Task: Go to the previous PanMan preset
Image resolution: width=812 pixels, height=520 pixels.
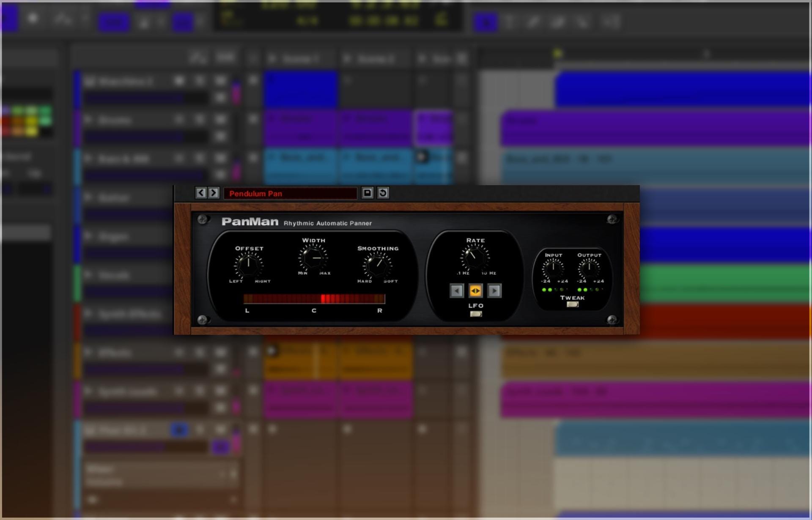Action: click(x=201, y=193)
